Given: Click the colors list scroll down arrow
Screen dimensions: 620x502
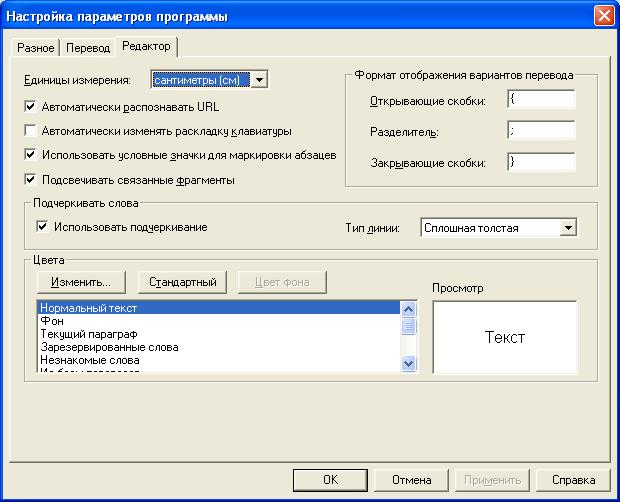Looking at the screenshot, I should [x=408, y=363].
